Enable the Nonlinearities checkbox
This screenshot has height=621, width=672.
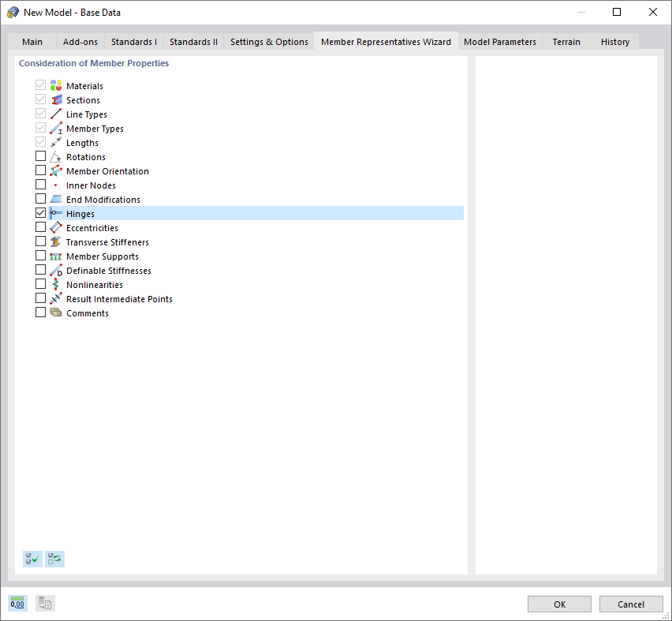41,284
